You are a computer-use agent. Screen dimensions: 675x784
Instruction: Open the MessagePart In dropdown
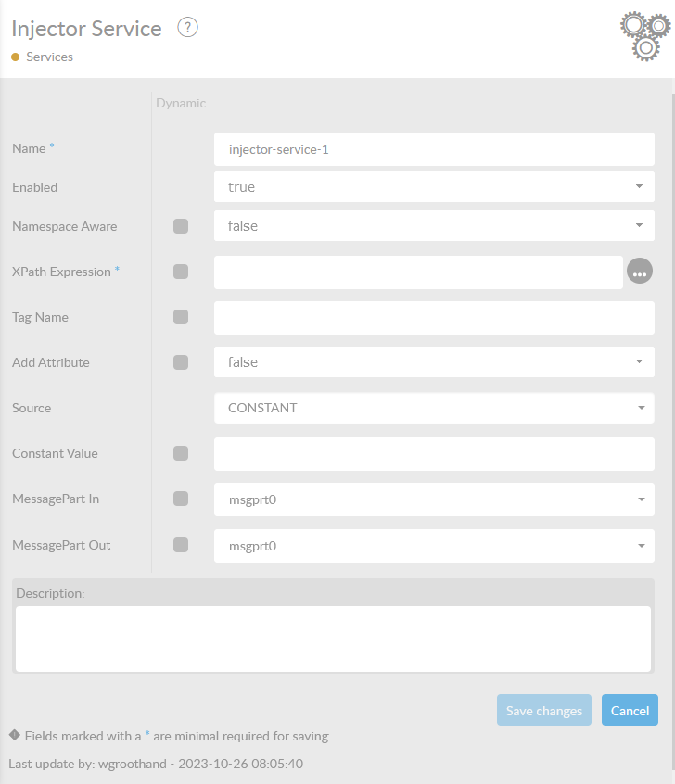click(x=434, y=499)
